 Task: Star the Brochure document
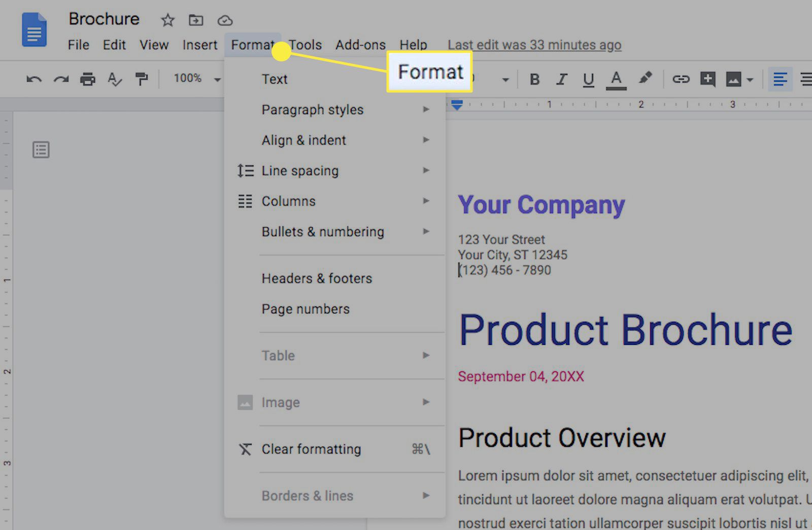[x=167, y=20]
